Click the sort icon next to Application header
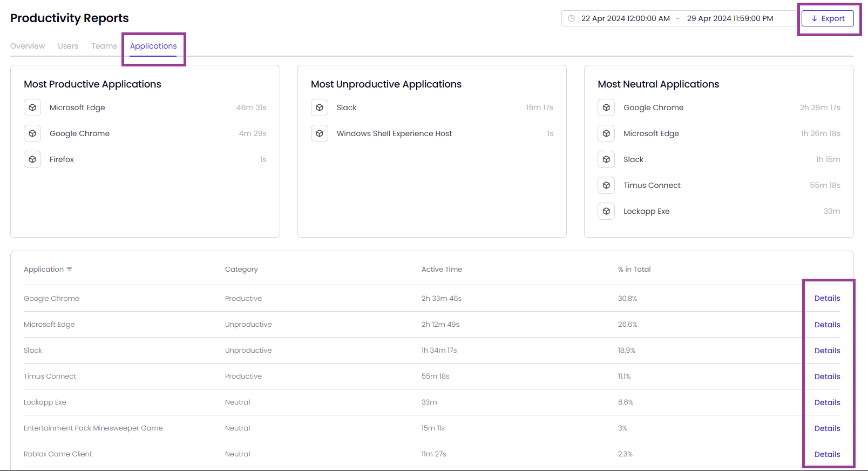This screenshot has width=868, height=471. [69, 269]
